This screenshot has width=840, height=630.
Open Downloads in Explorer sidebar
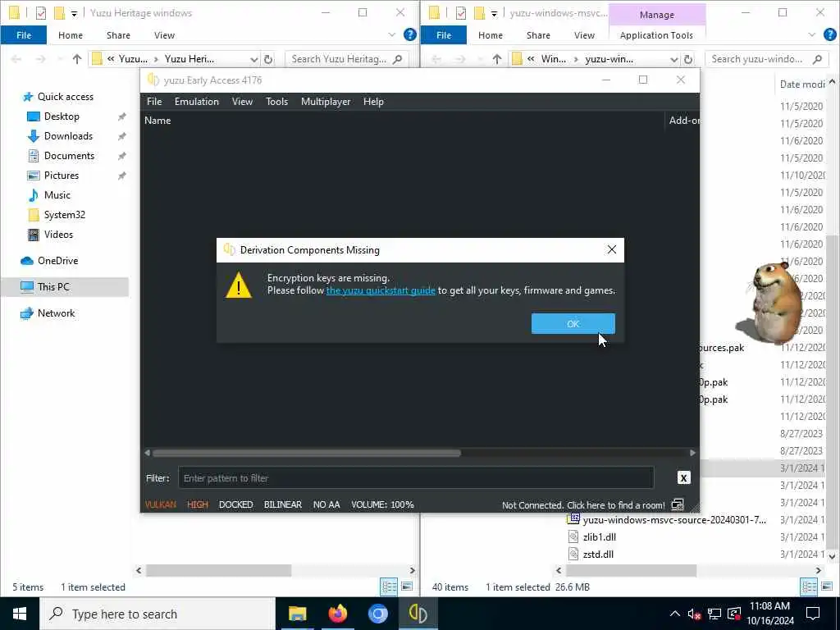pos(68,136)
